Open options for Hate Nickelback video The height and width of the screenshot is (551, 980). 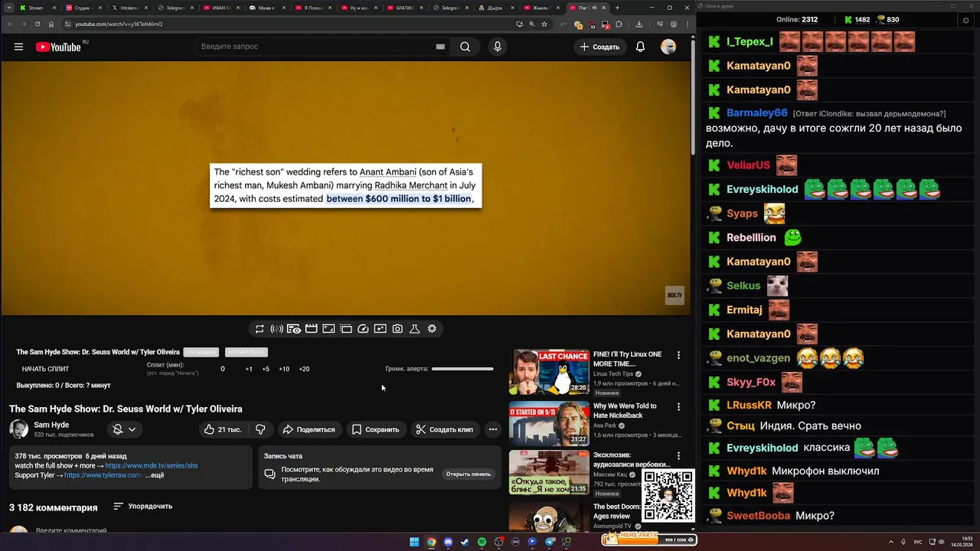(678, 406)
